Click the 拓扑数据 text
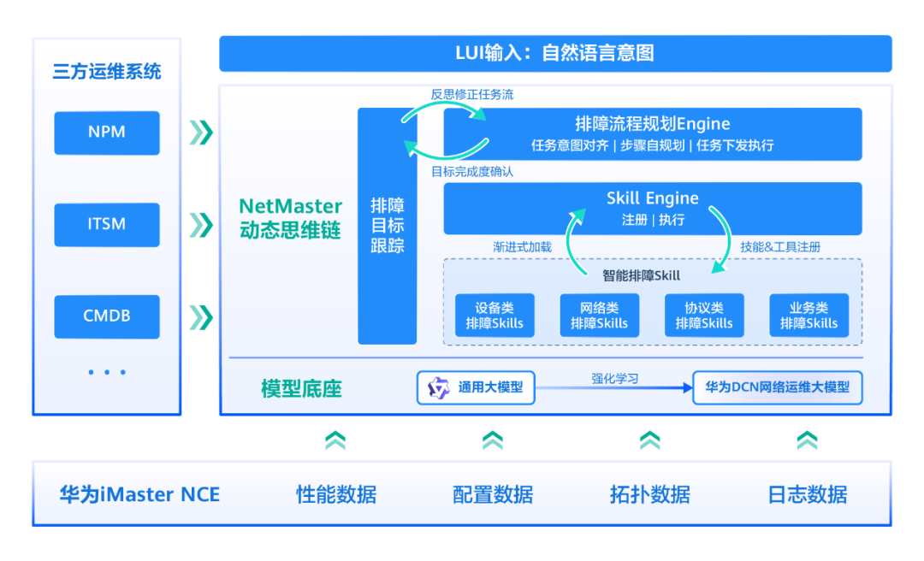This screenshot has width=924, height=561. [650, 494]
